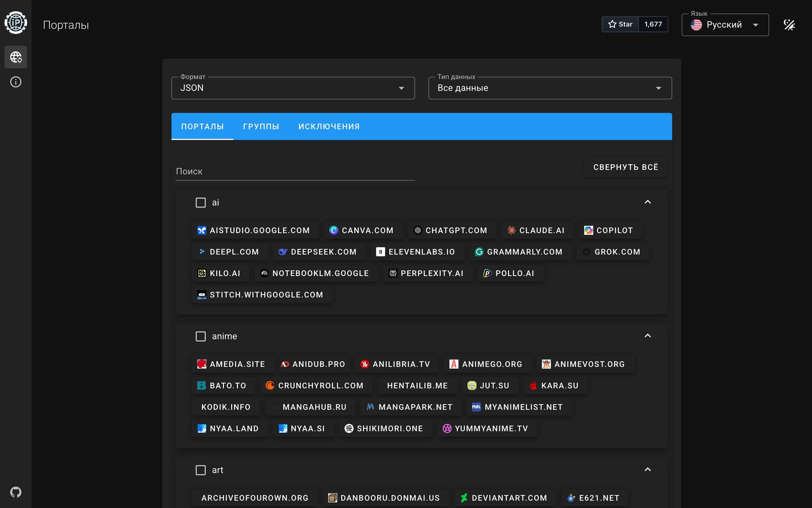Select the NOTEBOOKLM.GOOGLE portal chip
The width and height of the screenshot is (812, 508).
(x=316, y=273)
